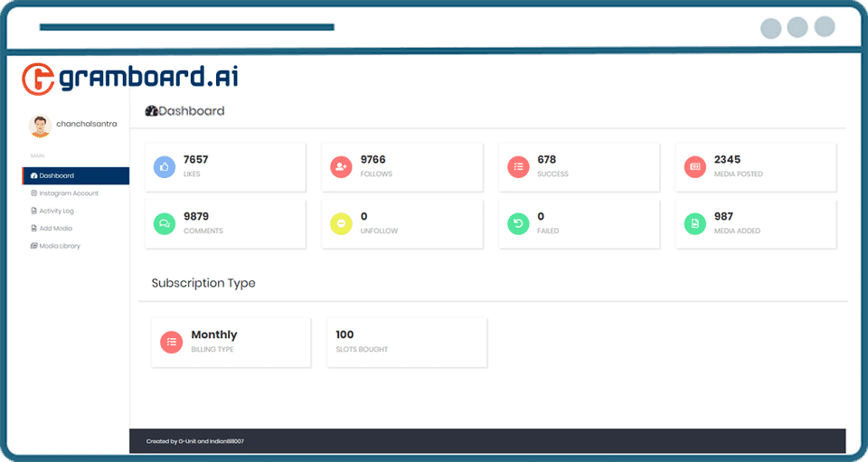This screenshot has width=868, height=462.
Task: Click the green Comments bubble icon
Action: point(165,223)
